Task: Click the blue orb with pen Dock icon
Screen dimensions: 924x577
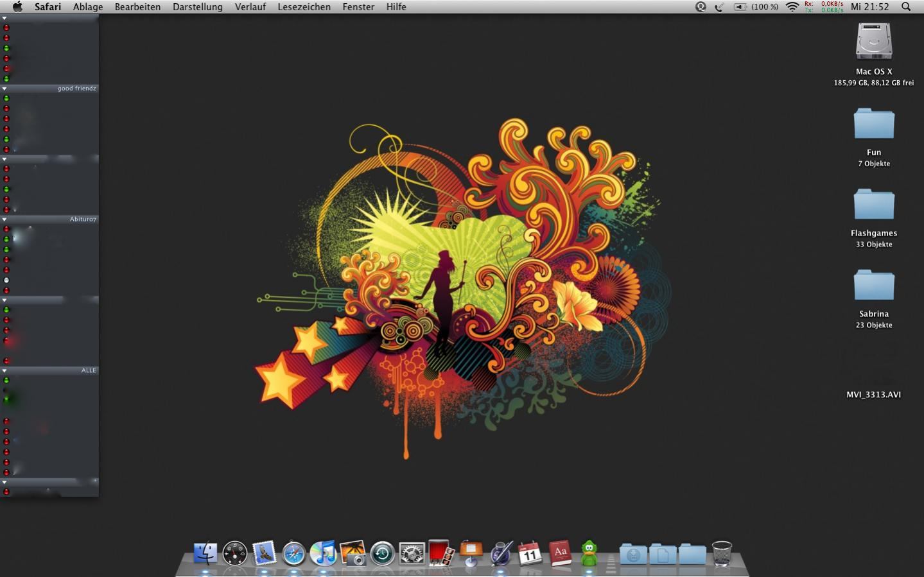Action: click(x=500, y=553)
